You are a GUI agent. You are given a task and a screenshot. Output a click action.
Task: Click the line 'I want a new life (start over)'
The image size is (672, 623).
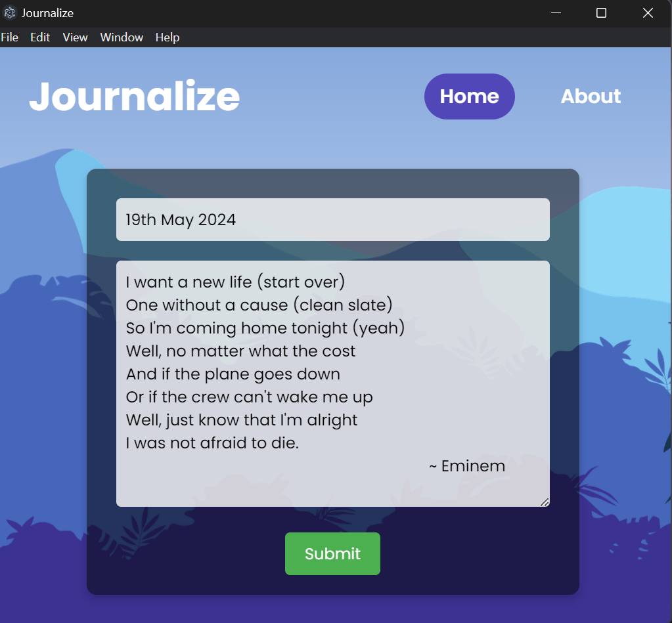pyautogui.click(x=235, y=282)
